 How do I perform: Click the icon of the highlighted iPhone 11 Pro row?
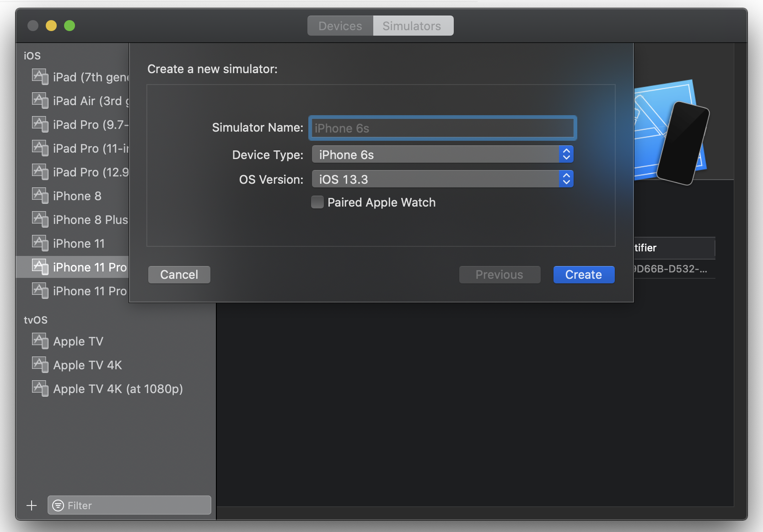pos(40,267)
